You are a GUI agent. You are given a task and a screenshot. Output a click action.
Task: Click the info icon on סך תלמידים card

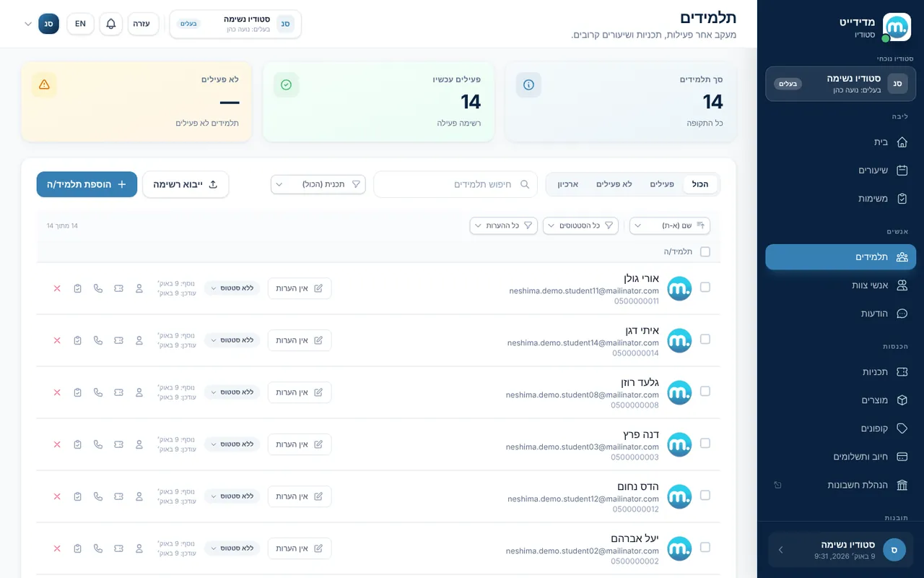[x=528, y=85]
